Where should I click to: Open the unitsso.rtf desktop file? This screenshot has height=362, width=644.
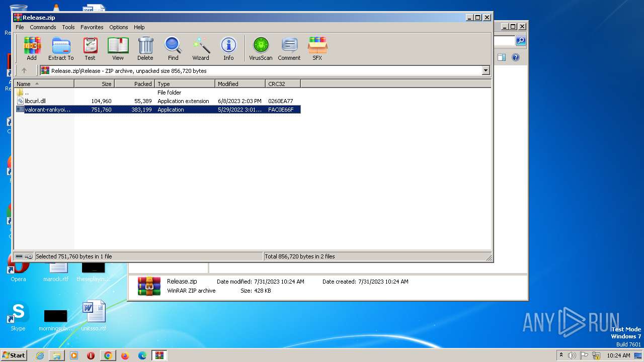tap(94, 316)
